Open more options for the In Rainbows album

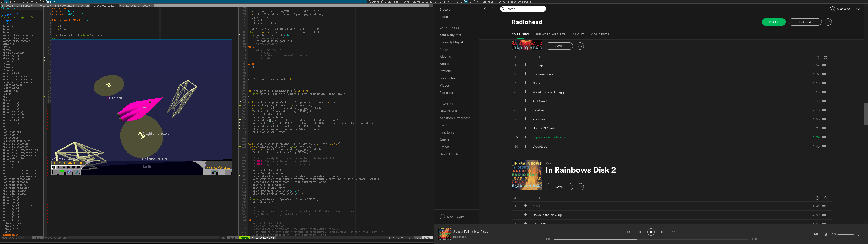coord(580,46)
